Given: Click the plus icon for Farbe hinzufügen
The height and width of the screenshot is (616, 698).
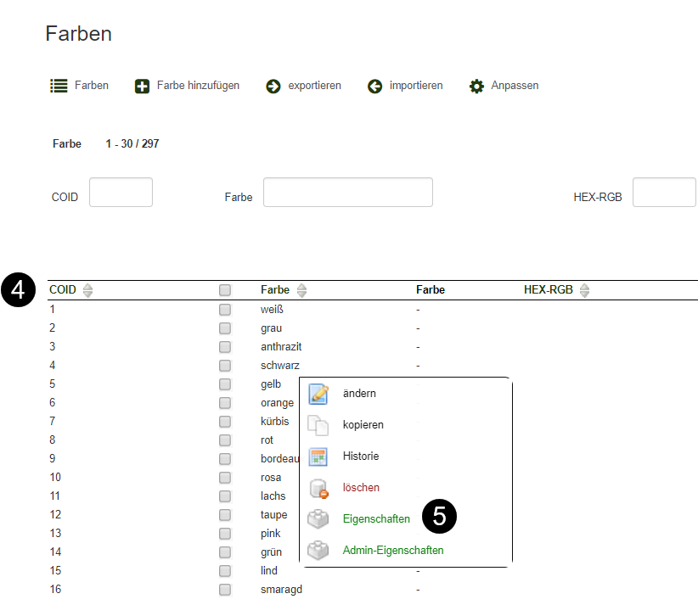Looking at the screenshot, I should pyautogui.click(x=142, y=86).
